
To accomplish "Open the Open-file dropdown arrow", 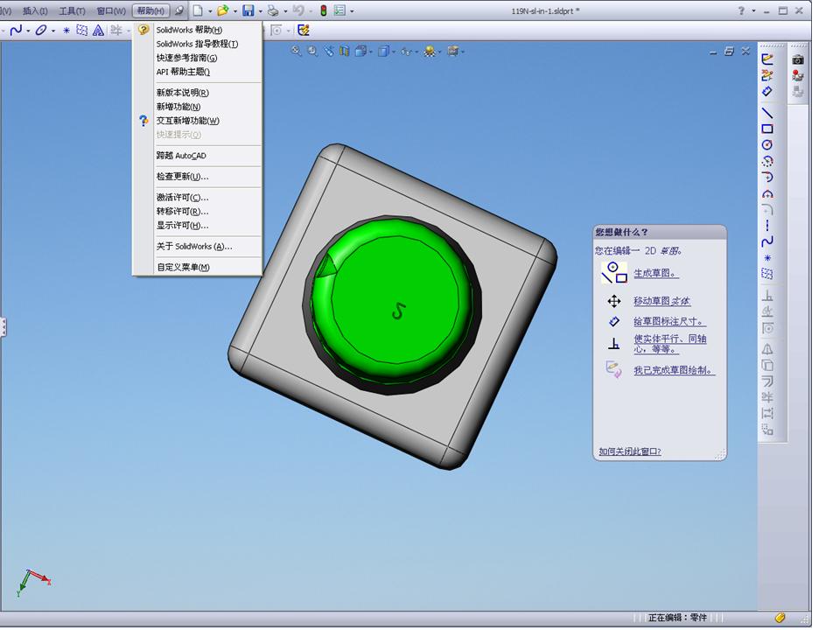I will 235,10.
